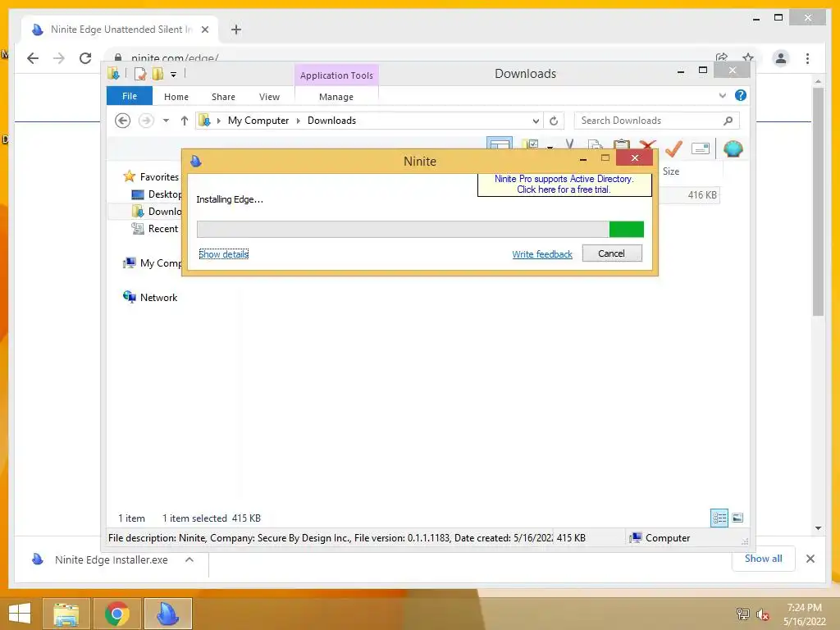Click Downloads in the address breadcrumb

pos(331,121)
